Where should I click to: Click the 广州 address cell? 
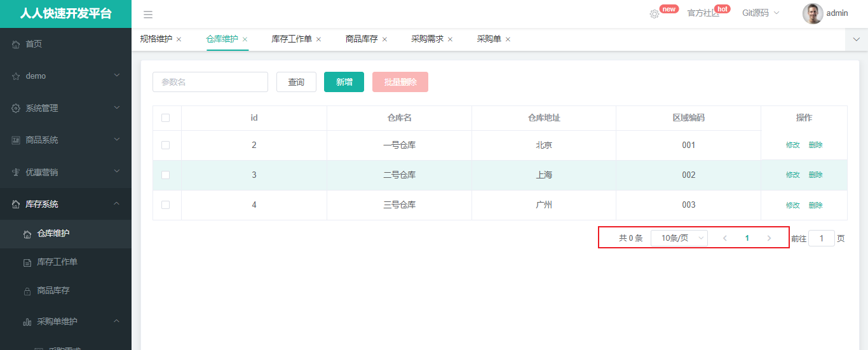tap(544, 205)
